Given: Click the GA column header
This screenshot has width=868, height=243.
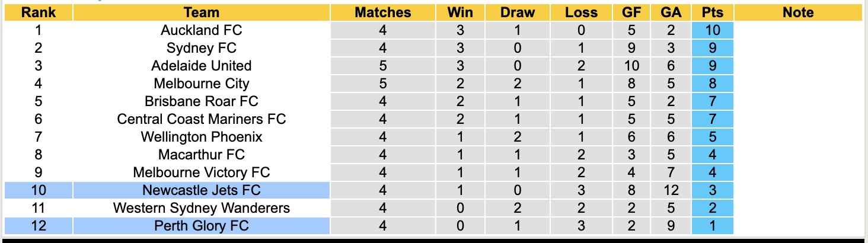Looking at the screenshot, I should point(670,12).
